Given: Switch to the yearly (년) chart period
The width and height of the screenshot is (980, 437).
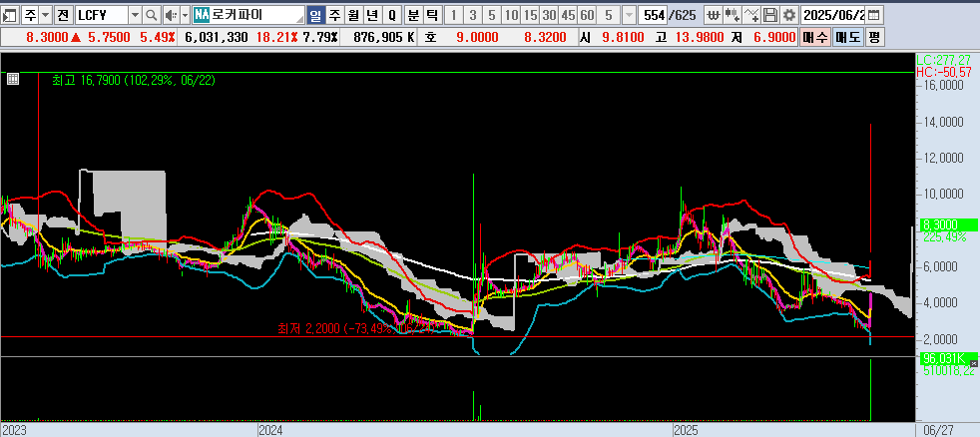Looking at the screenshot, I should click(372, 14).
